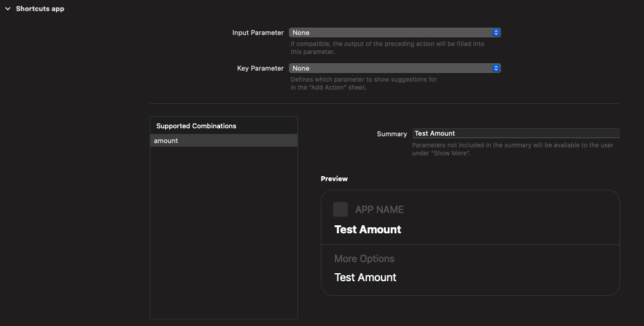This screenshot has width=644, height=326.
Task: Select the amount combination row
Action: pos(224,141)
